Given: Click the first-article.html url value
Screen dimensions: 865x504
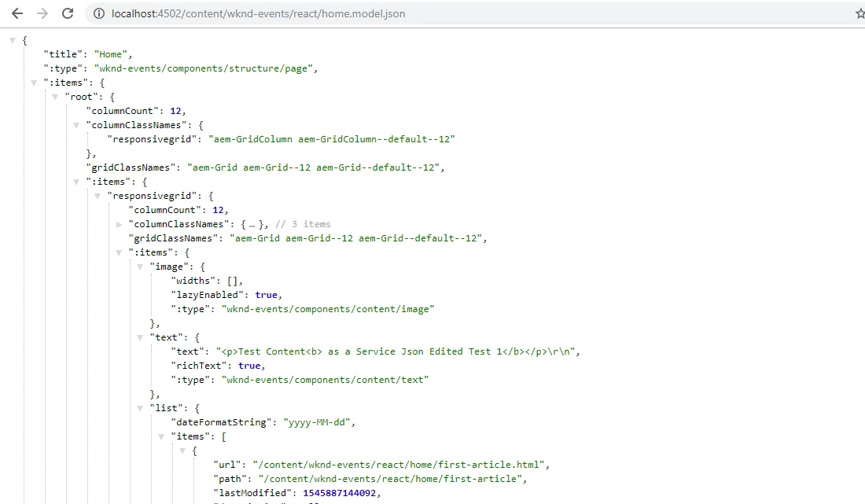Looking at the screenshot, I should point(399,465).
